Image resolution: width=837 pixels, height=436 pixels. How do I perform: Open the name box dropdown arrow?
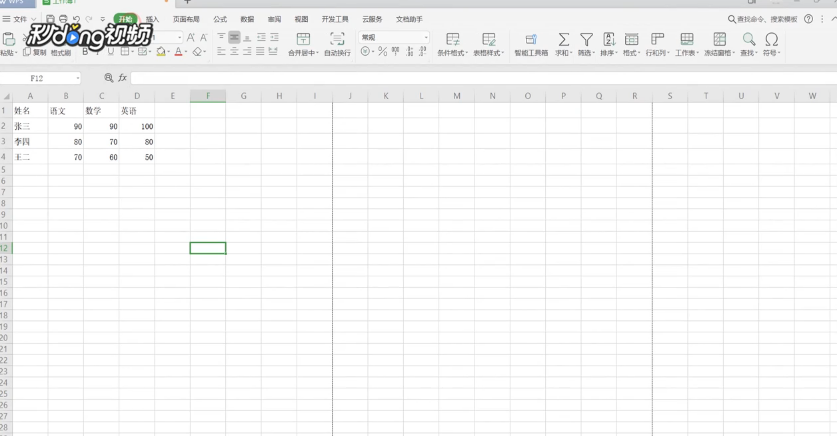click(78, 78)
